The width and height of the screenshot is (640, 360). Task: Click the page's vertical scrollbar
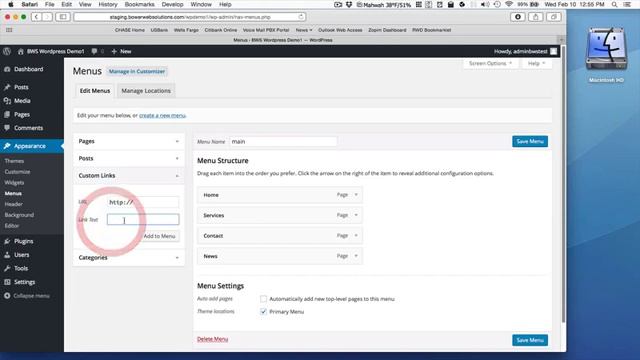point(563,184)
